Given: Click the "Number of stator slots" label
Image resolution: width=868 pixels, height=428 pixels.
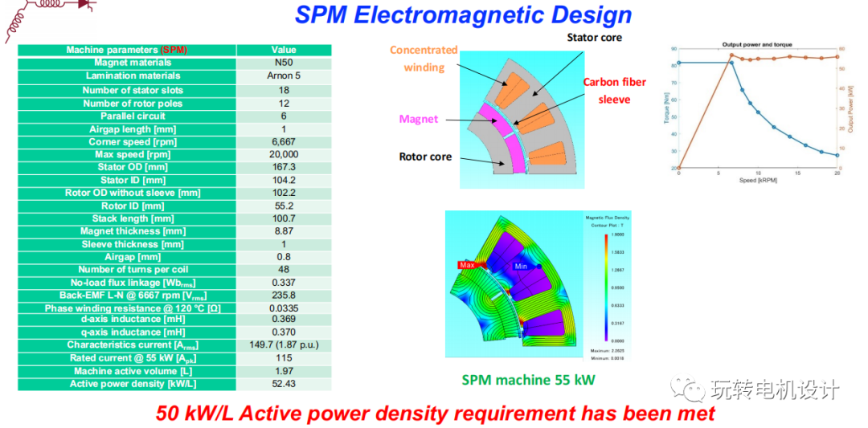Looking at the screenshot, I should pos(133,90).
